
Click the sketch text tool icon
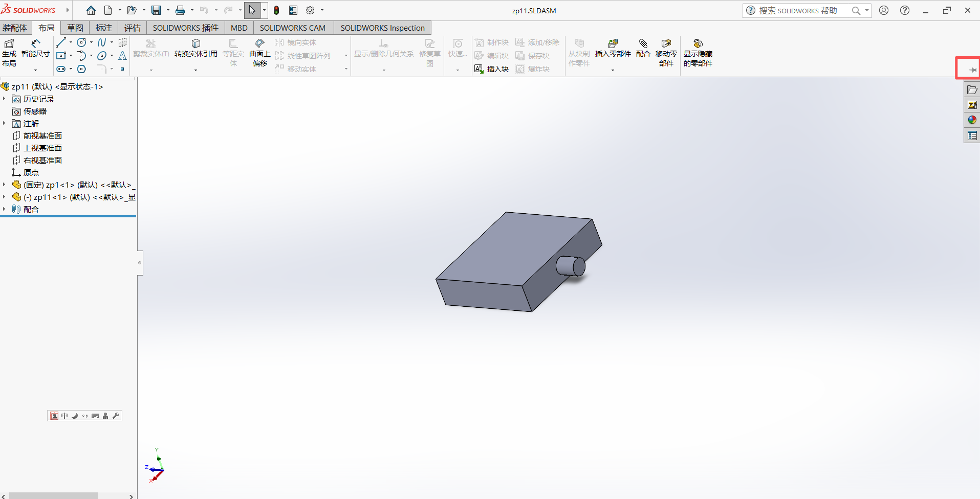[122, 56]
